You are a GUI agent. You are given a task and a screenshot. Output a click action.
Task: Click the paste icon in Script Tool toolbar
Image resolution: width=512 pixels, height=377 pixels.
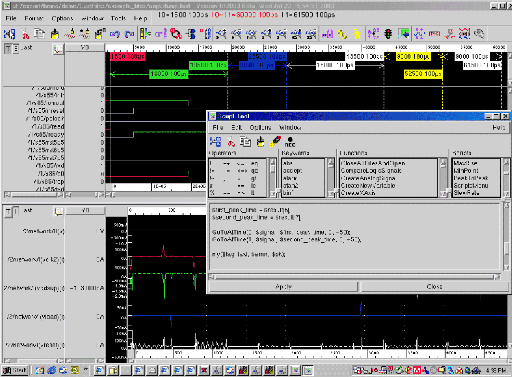pos(260,142)
